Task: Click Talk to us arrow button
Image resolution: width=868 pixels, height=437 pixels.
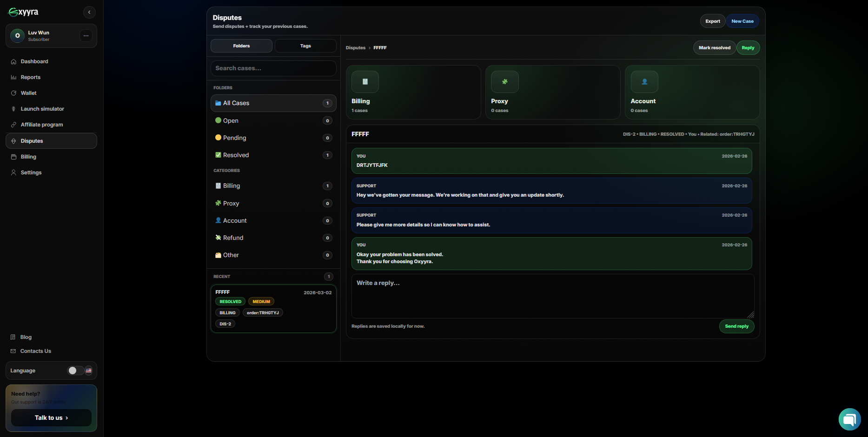Action: coord(51,417)
